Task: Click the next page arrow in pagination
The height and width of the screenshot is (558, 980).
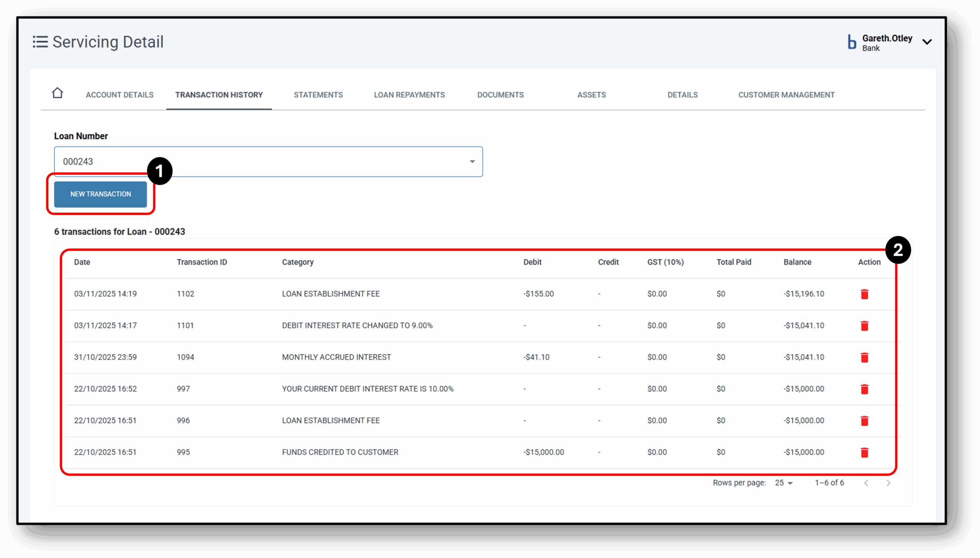Action: pos(889,483)
